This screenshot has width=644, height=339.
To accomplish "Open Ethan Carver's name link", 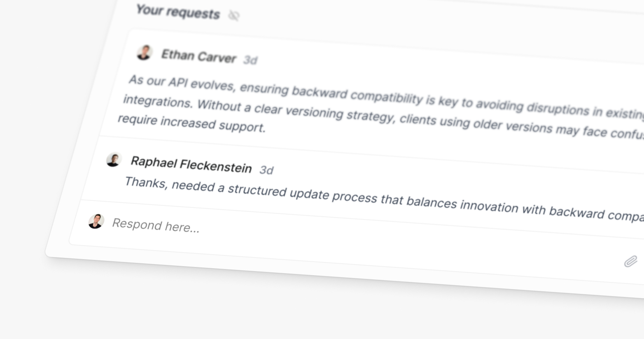I will (198, 56).
